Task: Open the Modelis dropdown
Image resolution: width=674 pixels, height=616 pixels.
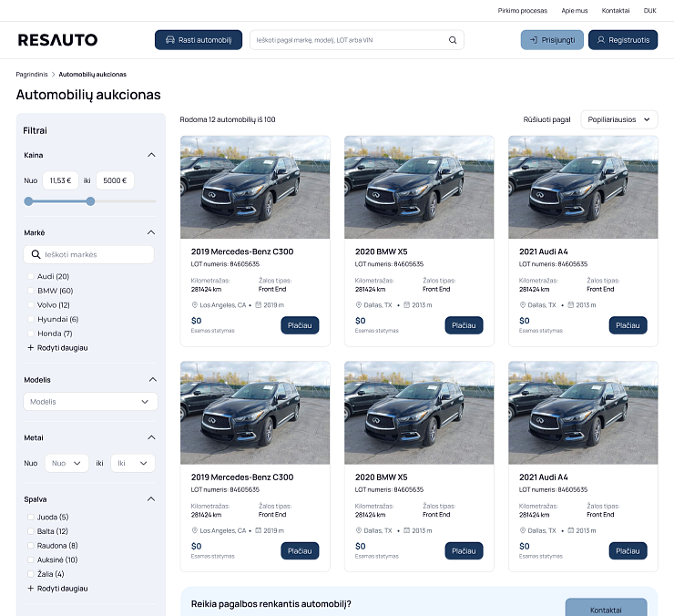Action: tap(91, 401)
